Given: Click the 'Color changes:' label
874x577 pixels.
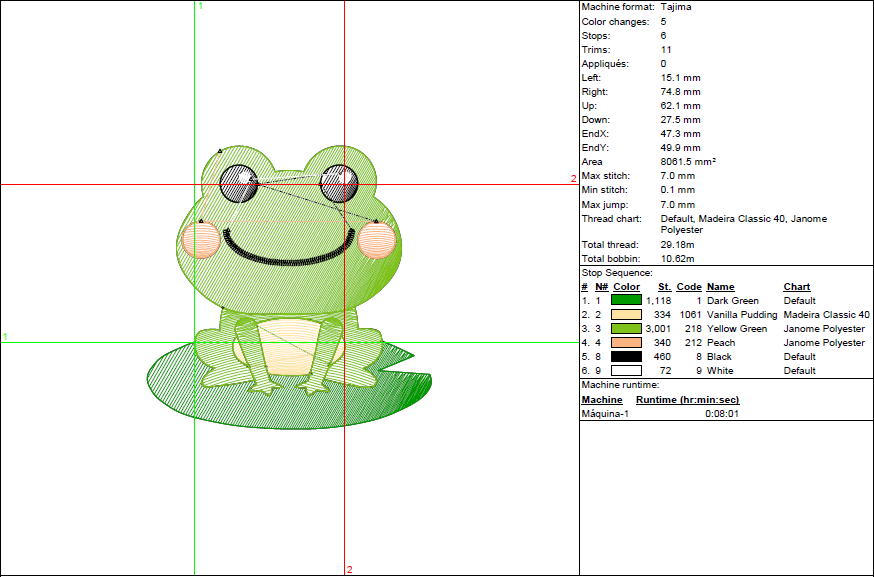Looking at the screenshot, I should coord(615,22).
